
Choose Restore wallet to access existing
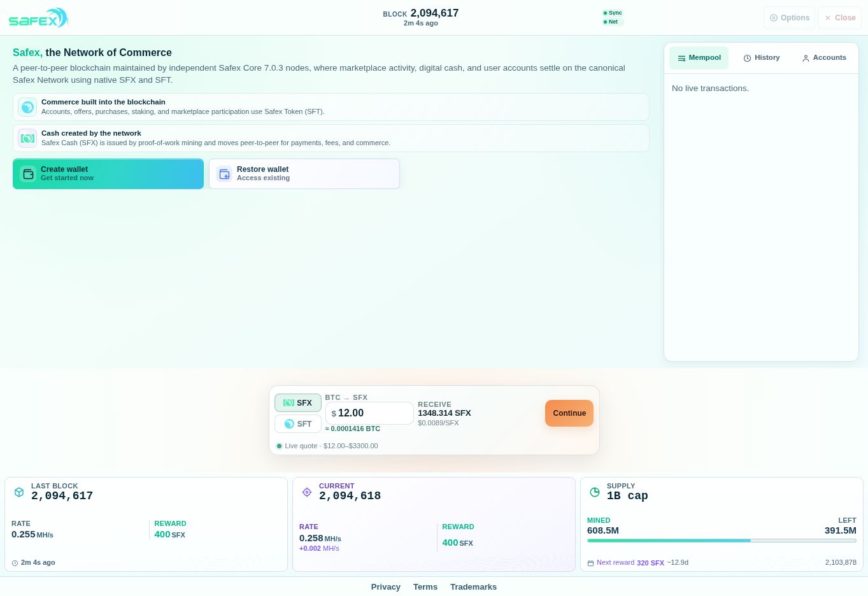coord(304,174)
